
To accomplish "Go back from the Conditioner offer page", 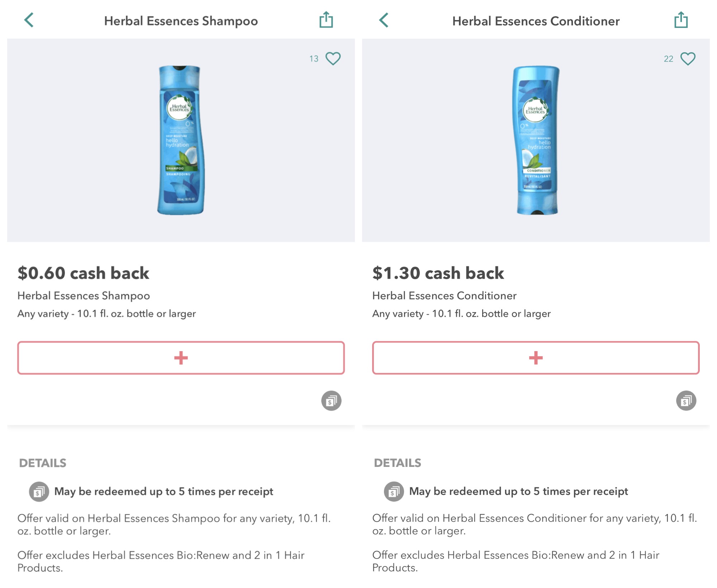I will (384, 20).
